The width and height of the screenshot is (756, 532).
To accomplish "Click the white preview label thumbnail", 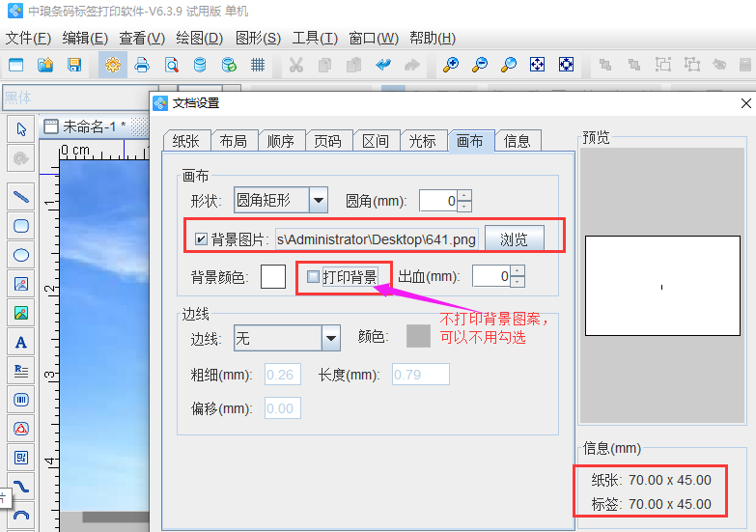I will click(662, 286).
